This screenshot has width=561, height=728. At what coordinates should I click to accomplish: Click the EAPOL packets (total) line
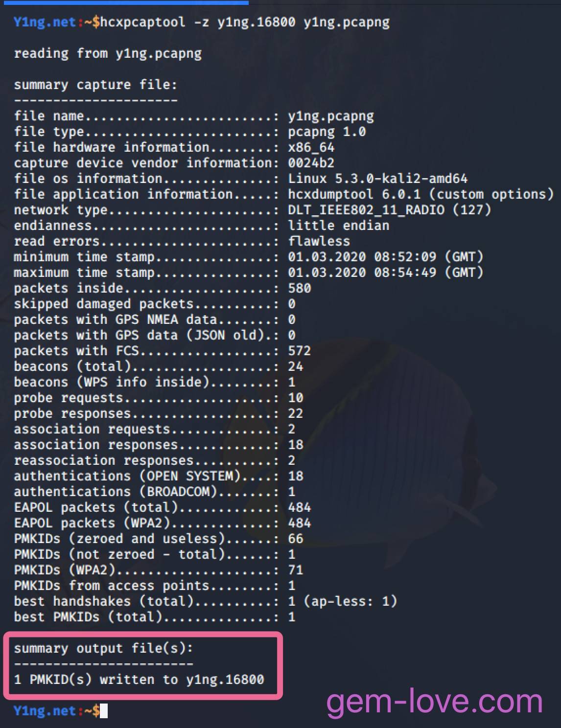(x=163, y=507)
